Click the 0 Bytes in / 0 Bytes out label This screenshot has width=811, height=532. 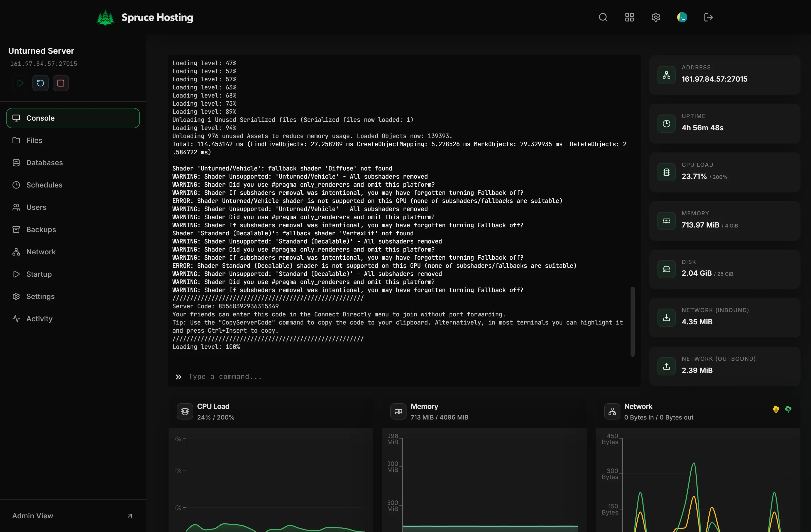click(659, 417)
